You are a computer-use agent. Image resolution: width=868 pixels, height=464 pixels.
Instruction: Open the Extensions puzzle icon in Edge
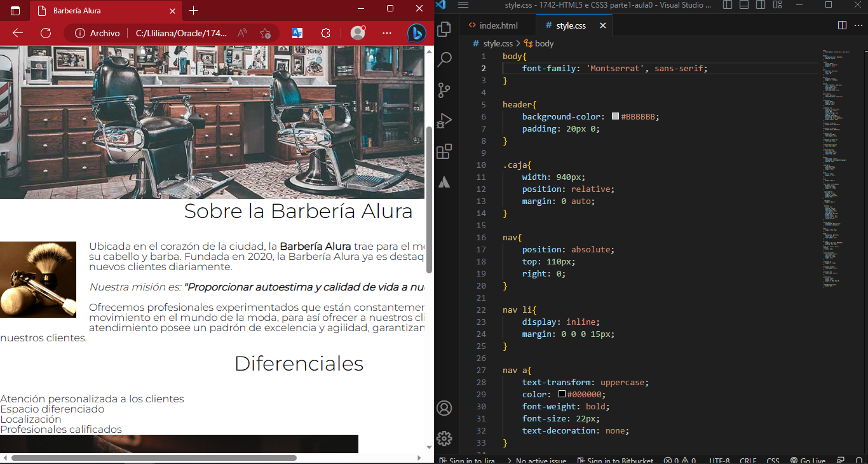point(325,33)
